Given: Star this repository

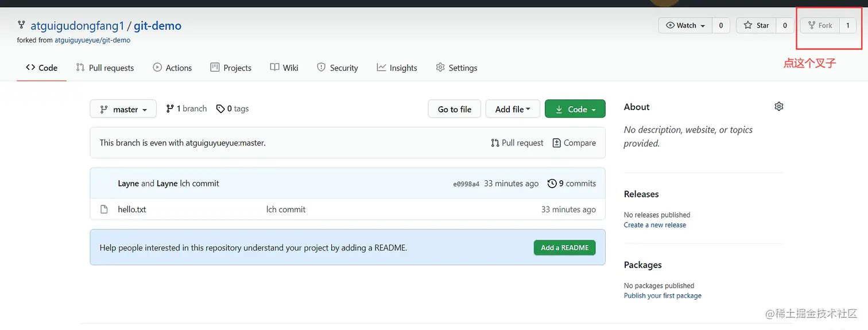Looking at the screenshot, I should click(x=757, y=25).
